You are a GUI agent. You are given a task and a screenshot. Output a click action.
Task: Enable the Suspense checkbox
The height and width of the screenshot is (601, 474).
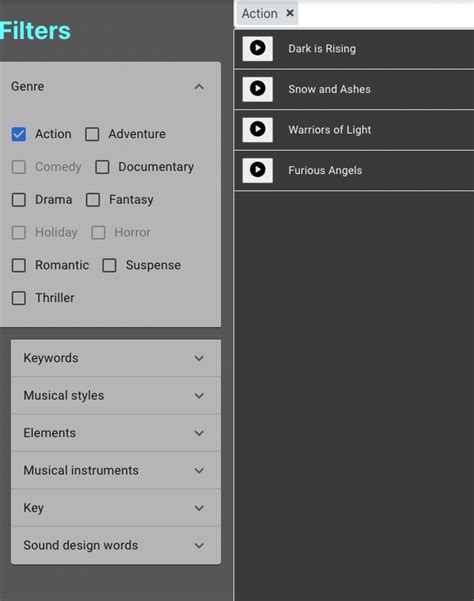click(109, 265)
